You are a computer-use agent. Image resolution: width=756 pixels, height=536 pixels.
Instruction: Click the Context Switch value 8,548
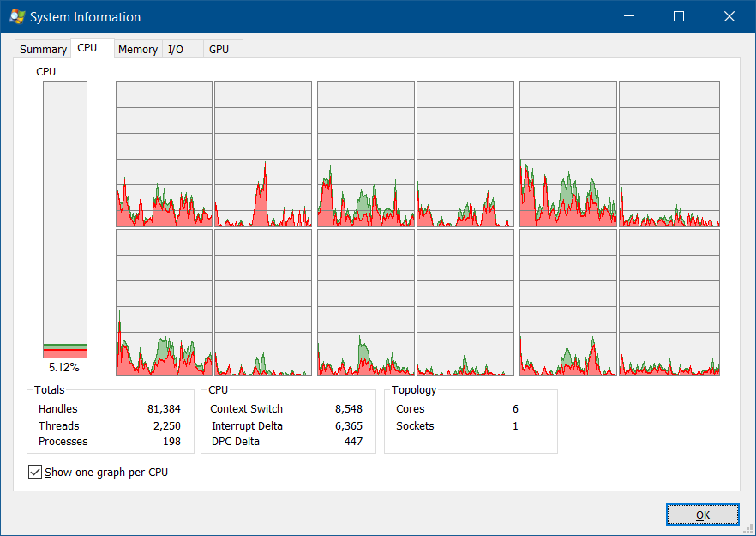(347, 409)
